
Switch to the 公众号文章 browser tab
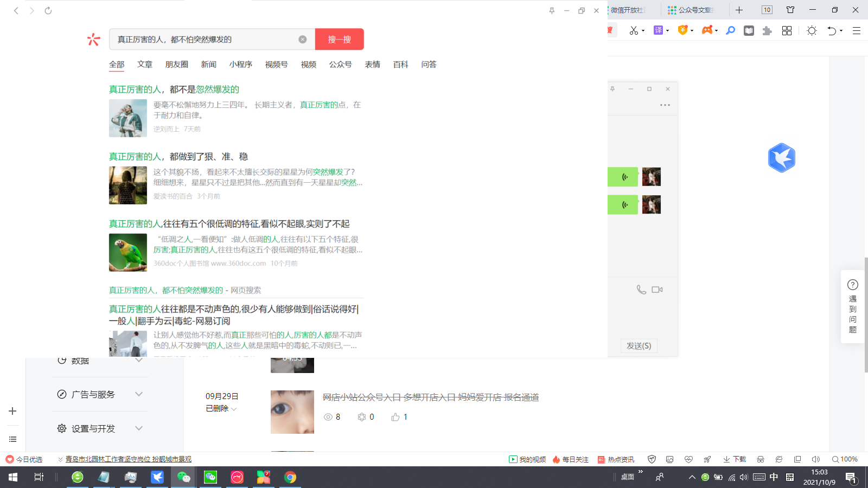coord(691,10)
